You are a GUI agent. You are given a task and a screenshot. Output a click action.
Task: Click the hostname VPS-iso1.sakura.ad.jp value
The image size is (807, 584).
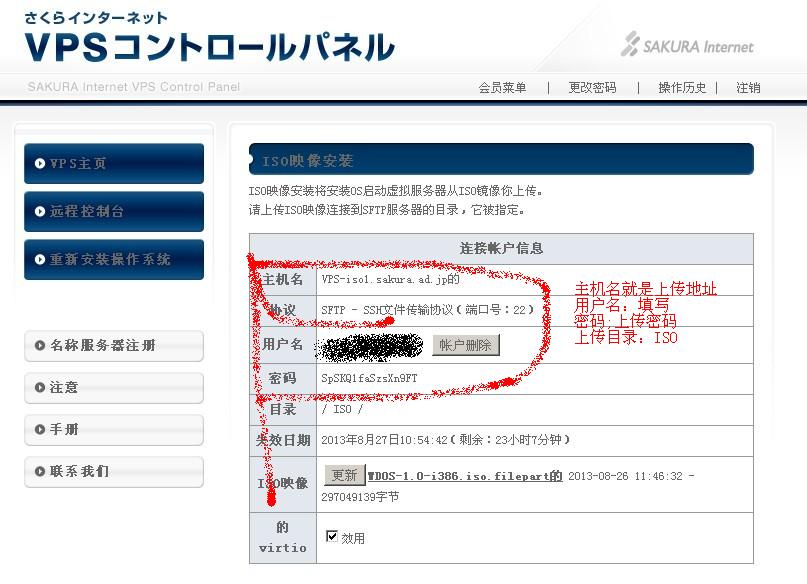point(390,279)
